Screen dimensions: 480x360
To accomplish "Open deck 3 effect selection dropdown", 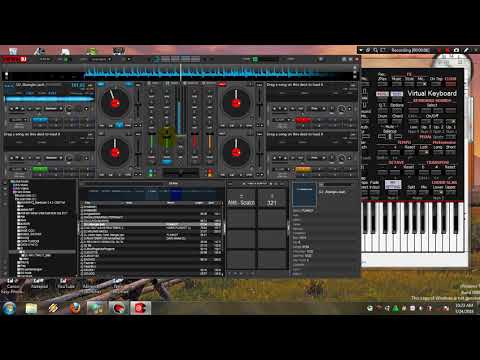I will [x=52, y=158].
